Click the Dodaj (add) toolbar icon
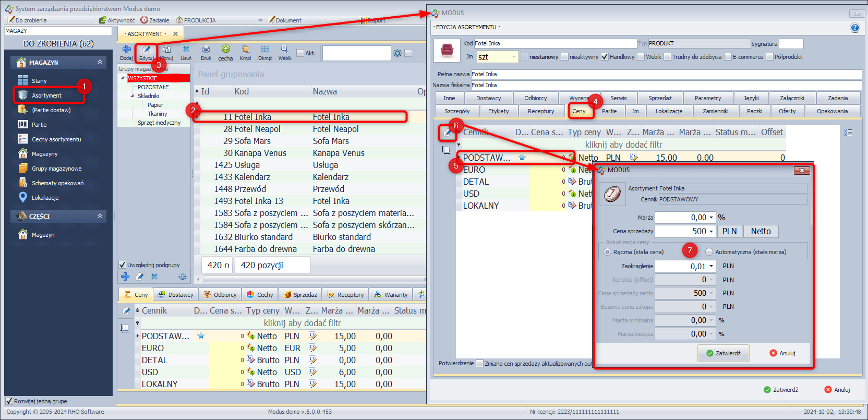The height and width of the screenshot is (420, 868). pos(126,52)
